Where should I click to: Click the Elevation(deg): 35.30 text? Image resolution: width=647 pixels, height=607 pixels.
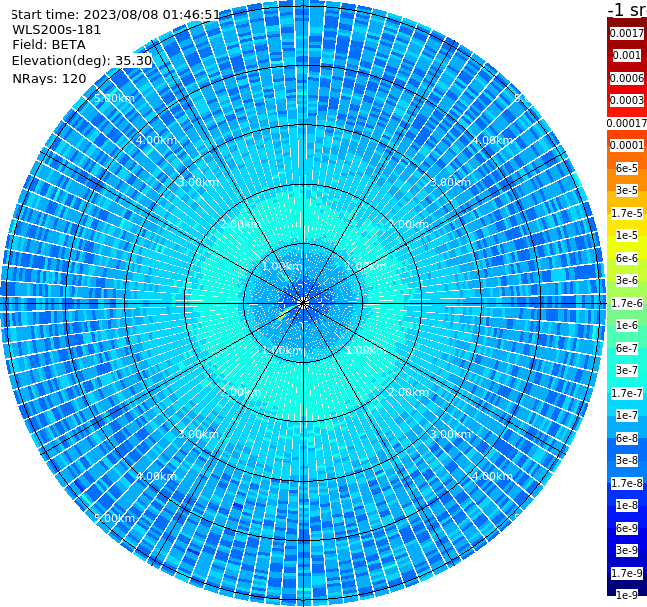82,61
